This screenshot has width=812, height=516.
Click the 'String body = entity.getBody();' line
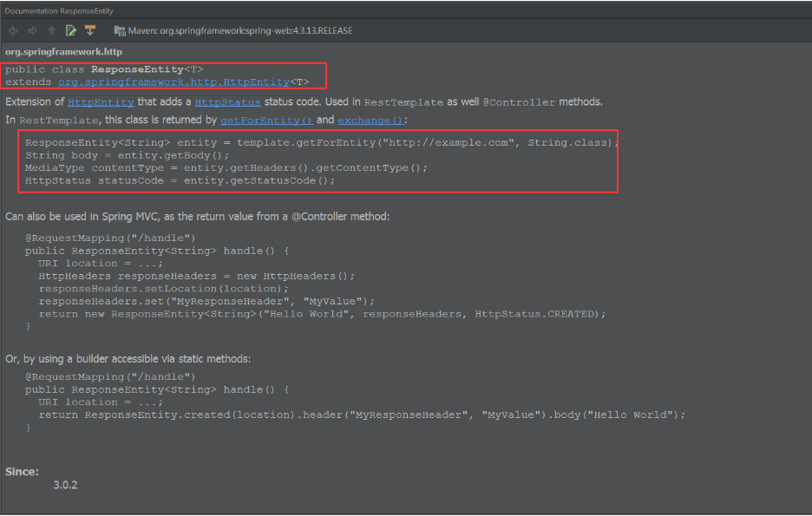pos(127,155)
